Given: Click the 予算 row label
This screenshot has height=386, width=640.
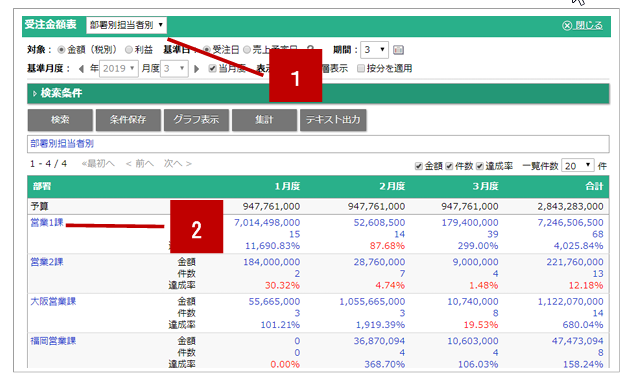Looking at the screenshot, I should (x=39, y=207).
